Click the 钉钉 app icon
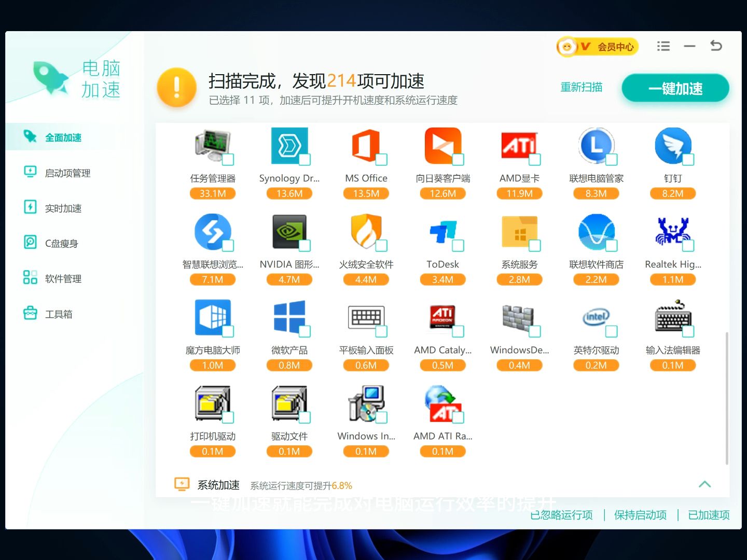The height and width of the screenshot is (560, 747). pyautogui.click(x=673, y=146)
